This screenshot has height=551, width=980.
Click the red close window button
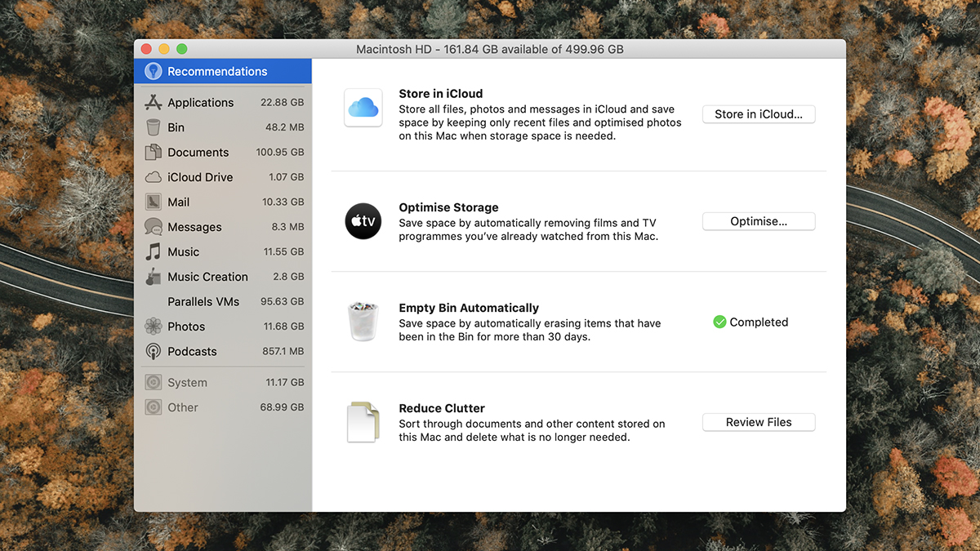click(x=147, y=49)
